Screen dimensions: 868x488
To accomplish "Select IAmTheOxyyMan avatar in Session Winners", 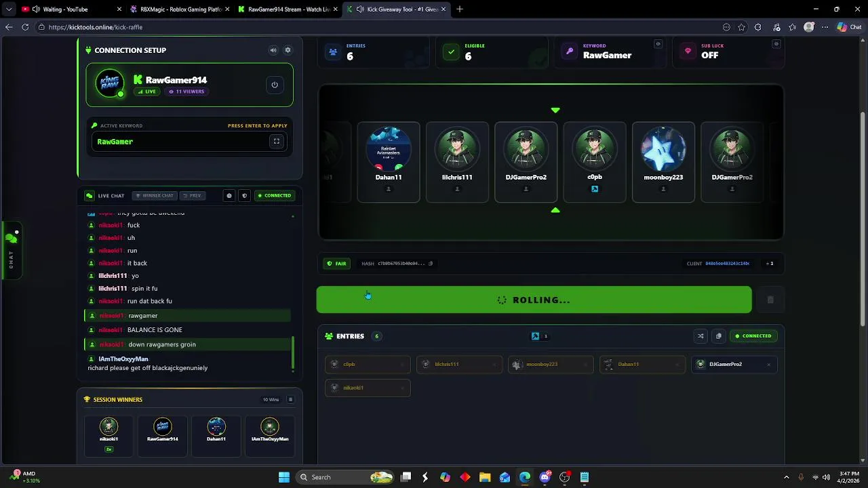I will [270, 426].
